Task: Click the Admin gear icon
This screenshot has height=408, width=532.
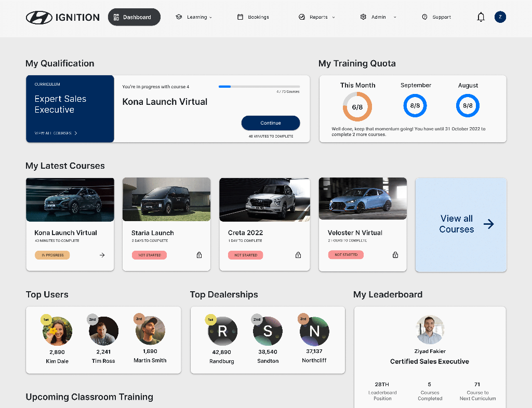Action: click(x=363, y=17)
